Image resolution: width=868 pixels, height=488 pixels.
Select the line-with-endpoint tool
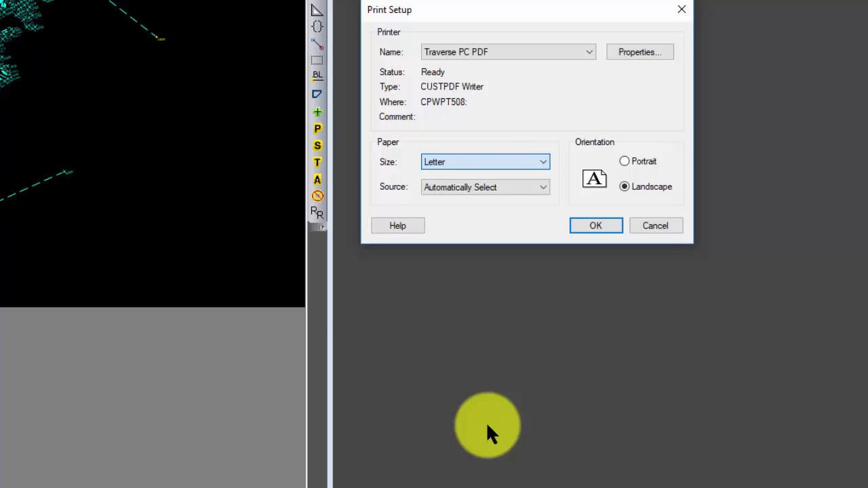[317, 44]
